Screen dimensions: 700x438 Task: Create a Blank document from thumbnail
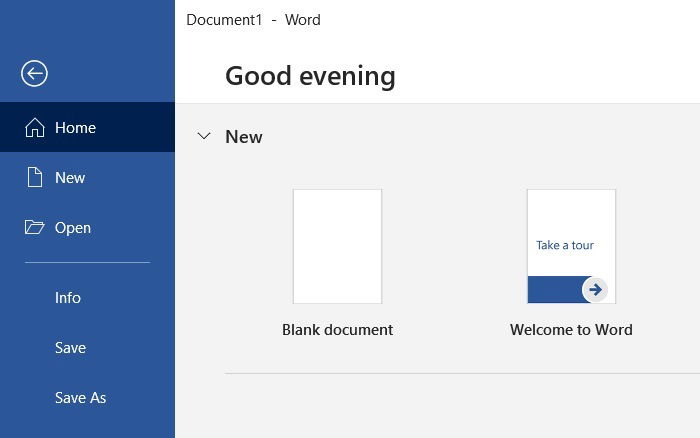click(x=338, y=246)
